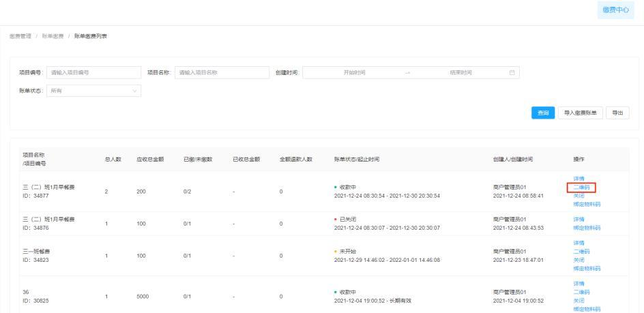Image resolution: width=644 pixels, height=313 pixels.
Task: Click the 2021-12-24 08:43:53 creation time
Action: click(518, 228)
